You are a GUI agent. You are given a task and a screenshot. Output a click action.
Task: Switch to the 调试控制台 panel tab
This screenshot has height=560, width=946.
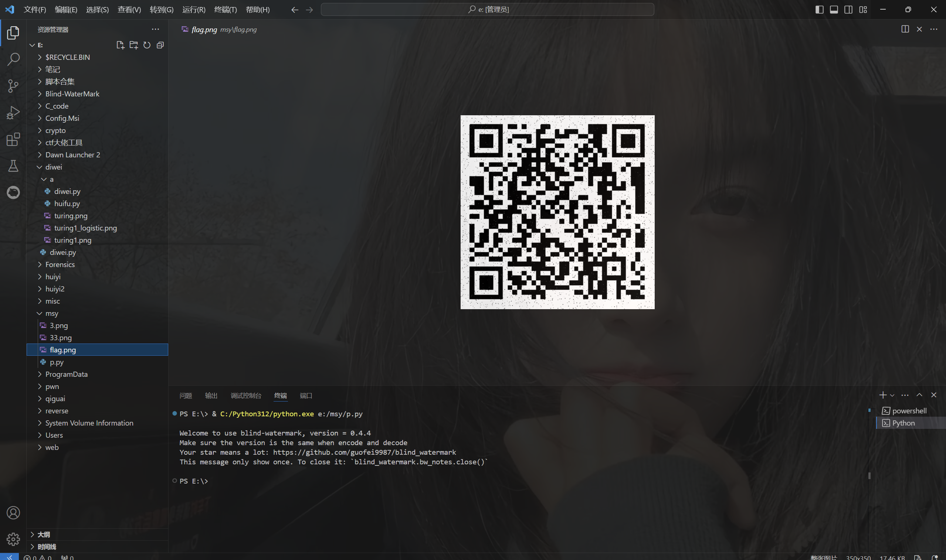(x=246, y=396)
